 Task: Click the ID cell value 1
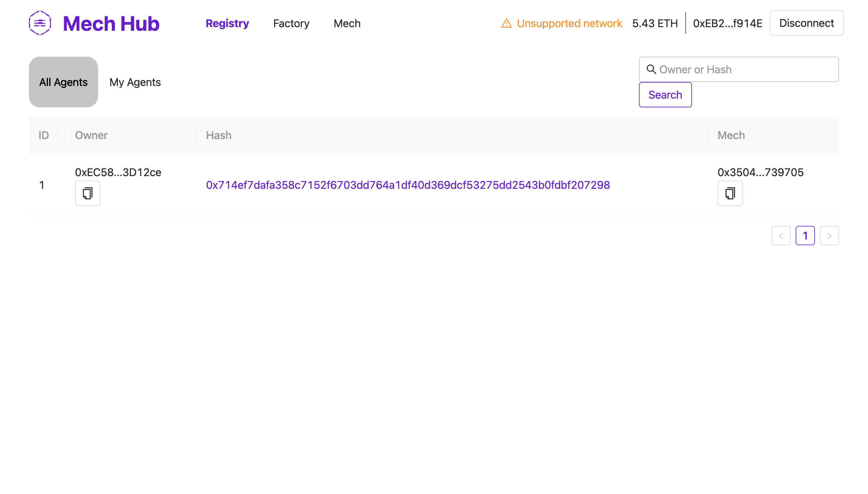coord(42,185)
